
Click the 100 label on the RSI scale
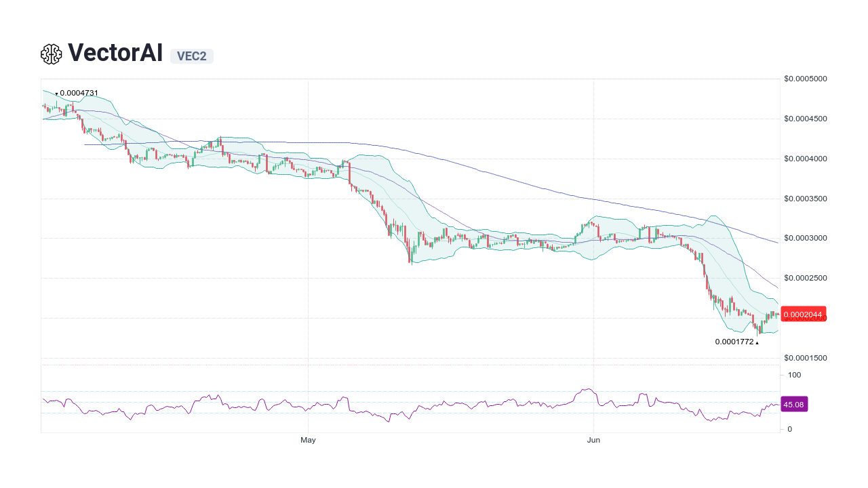coord(793,375)
